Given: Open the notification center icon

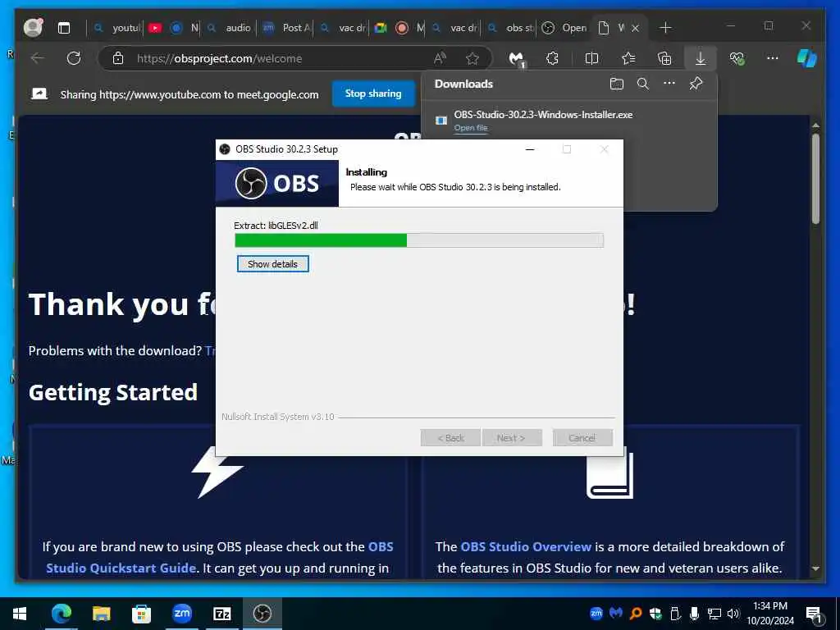Looking at the screenshot, I should [x=813, y=614].
